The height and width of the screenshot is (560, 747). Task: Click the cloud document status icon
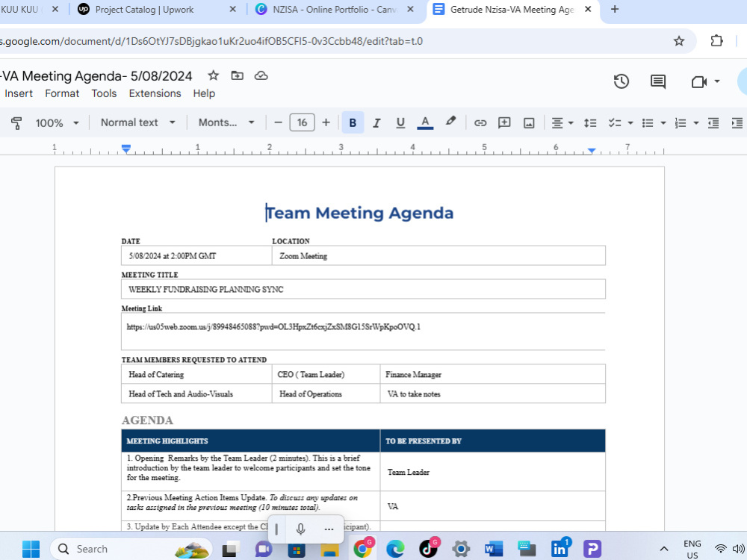261,75
